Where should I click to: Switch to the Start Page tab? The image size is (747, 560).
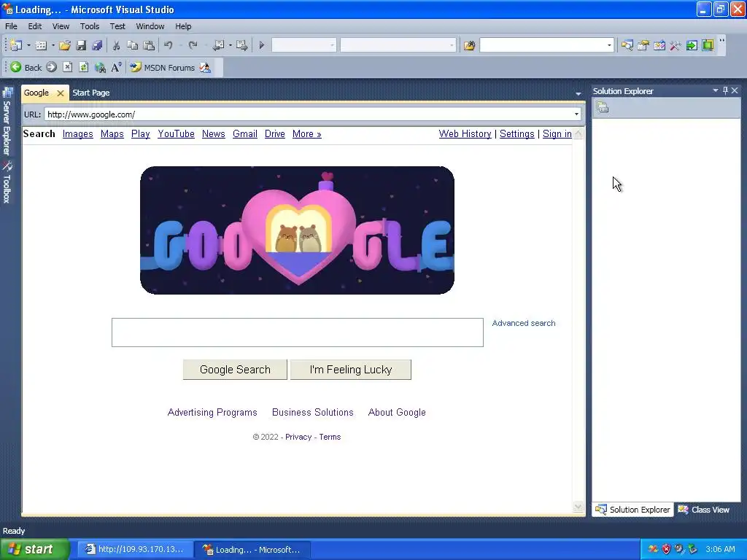[91, 93]
